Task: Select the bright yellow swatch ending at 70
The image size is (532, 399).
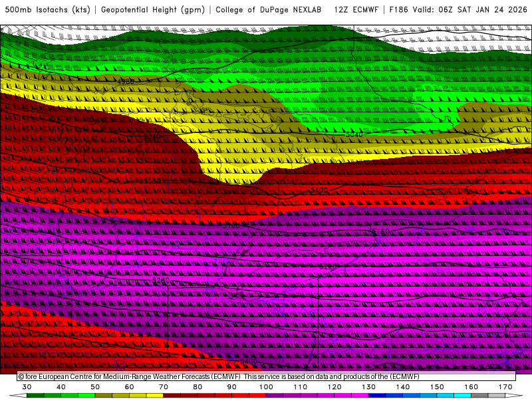Action: 155,396
